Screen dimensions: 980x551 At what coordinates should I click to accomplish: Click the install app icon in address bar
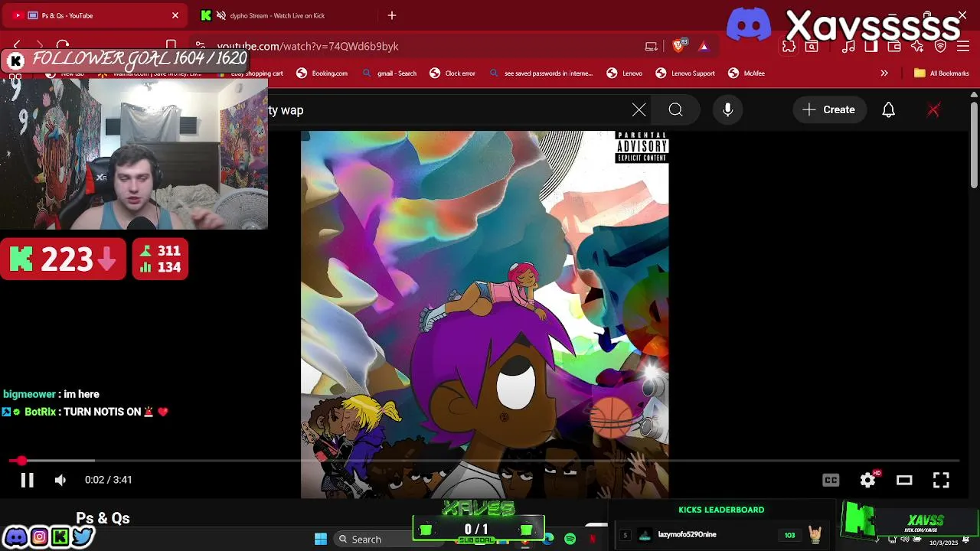(x=652, y=46)
